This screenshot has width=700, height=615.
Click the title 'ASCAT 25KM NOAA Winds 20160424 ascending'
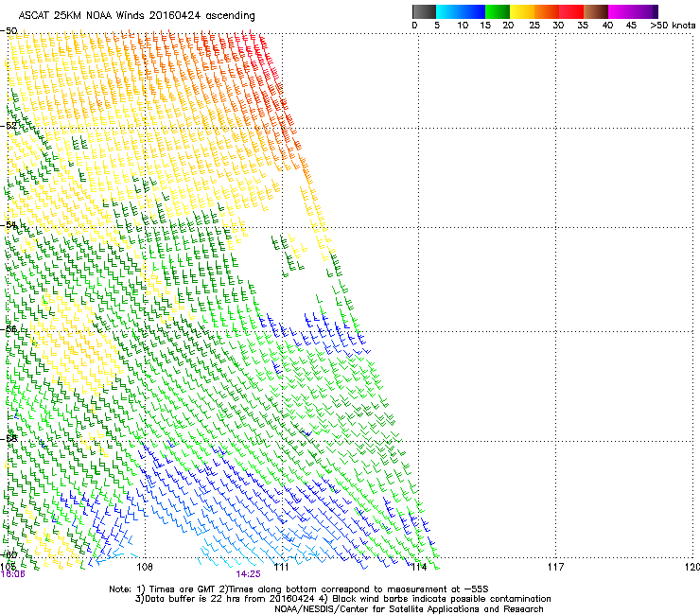click(x=136, y=16)
